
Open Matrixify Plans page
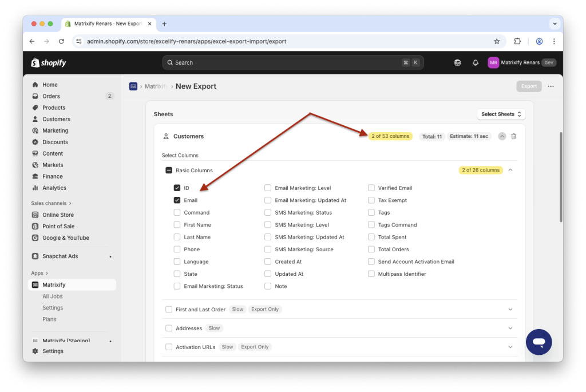pos(50,319)
